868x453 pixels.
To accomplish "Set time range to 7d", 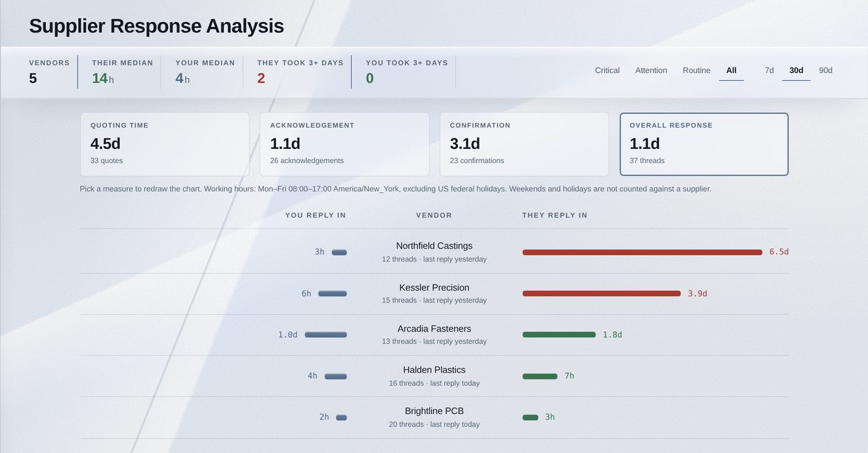I will pyautogui.click(x=769, y=70).
